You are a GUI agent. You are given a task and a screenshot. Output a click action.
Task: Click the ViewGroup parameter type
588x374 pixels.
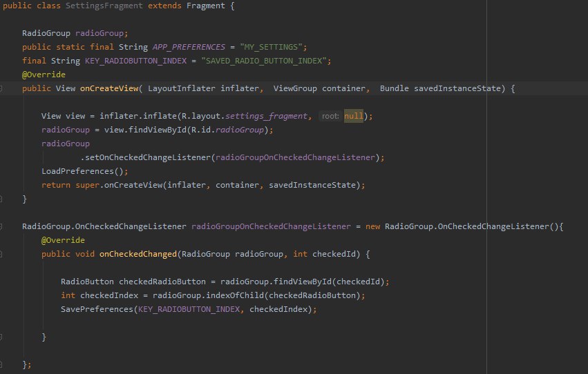(295, 88)
